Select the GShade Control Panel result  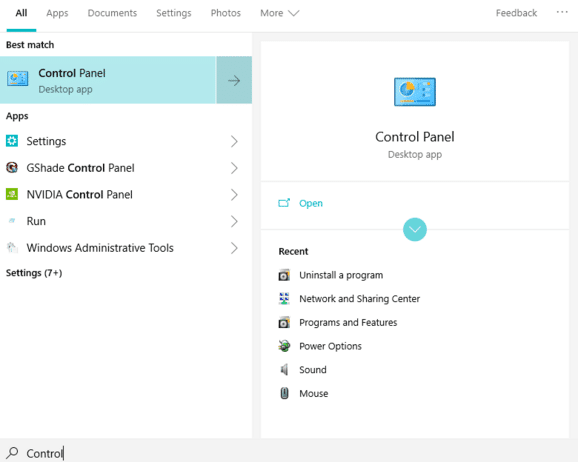click(x=126, y=168)
